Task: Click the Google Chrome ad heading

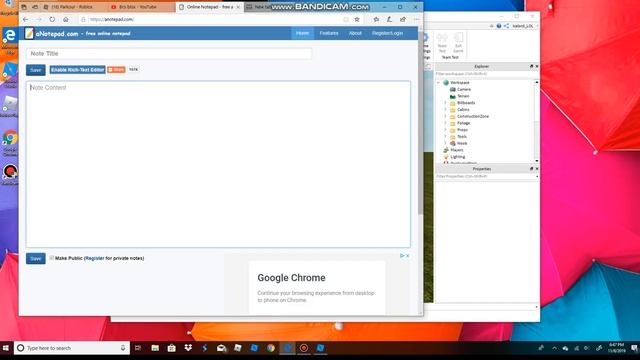Action: point(291,278)
